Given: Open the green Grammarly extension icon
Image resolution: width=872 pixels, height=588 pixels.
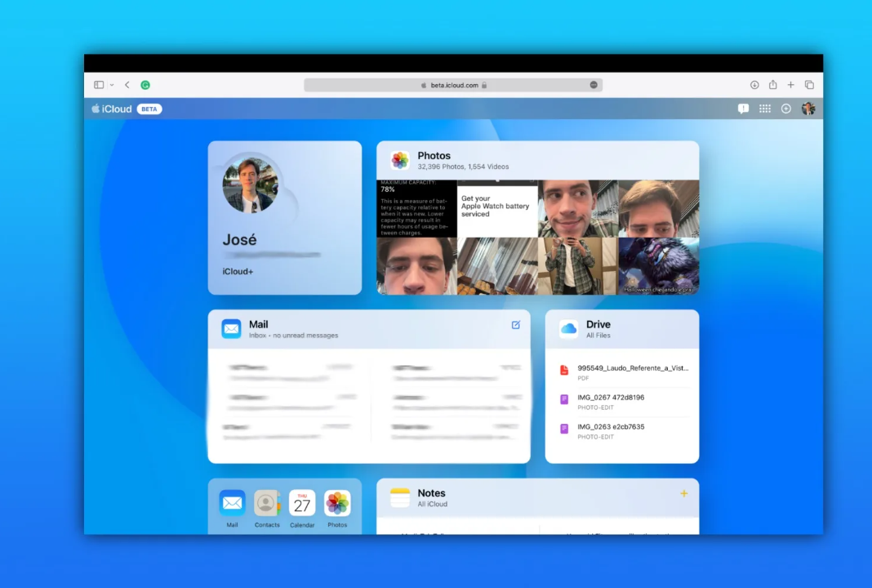Looking at the screenshot, I should coord(145,85).
